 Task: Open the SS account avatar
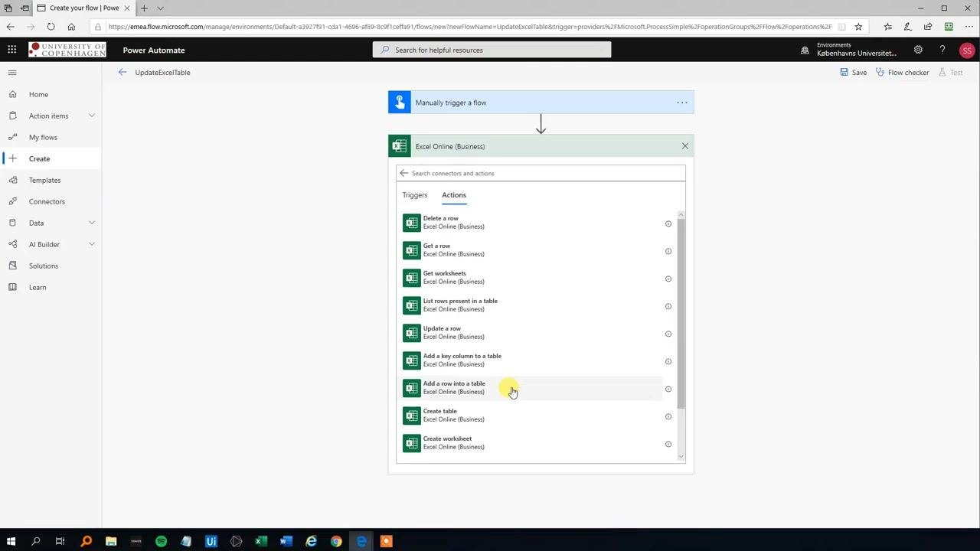tap(967, 51)
